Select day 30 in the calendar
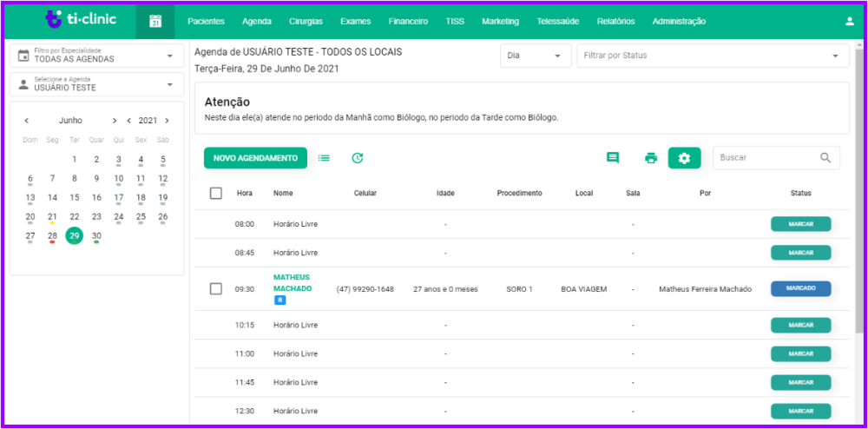 (96, 236)
